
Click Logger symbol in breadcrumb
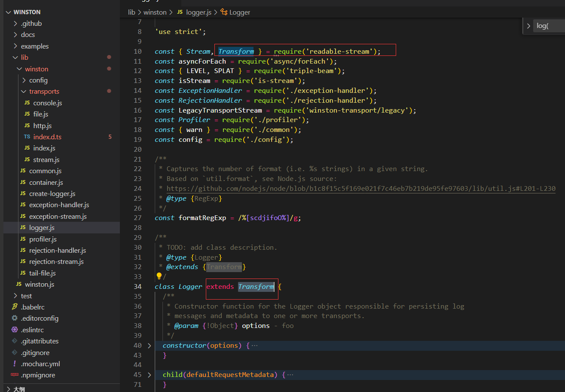tap(239, 12)
